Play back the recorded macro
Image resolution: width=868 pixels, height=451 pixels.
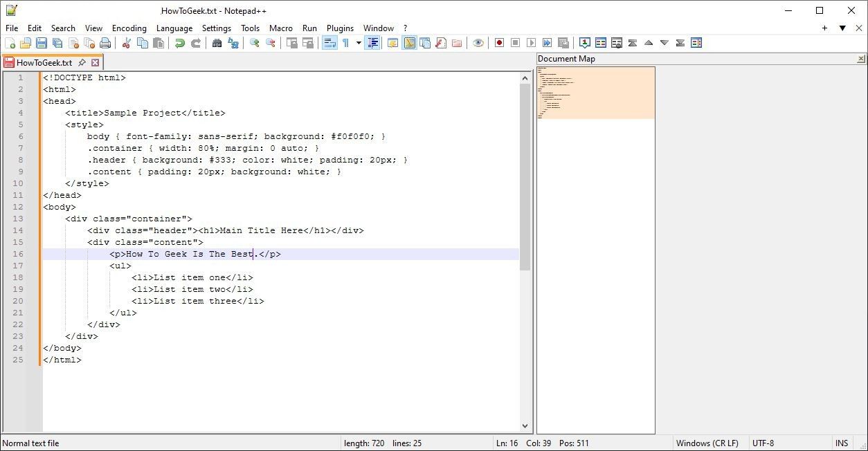pos(530,43)
